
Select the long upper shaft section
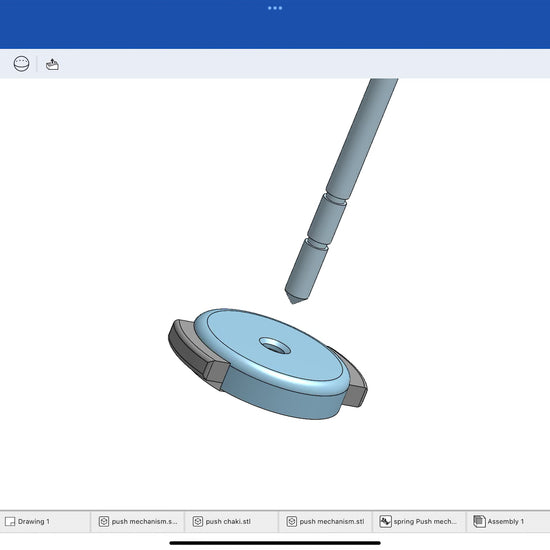click(361, 137)
